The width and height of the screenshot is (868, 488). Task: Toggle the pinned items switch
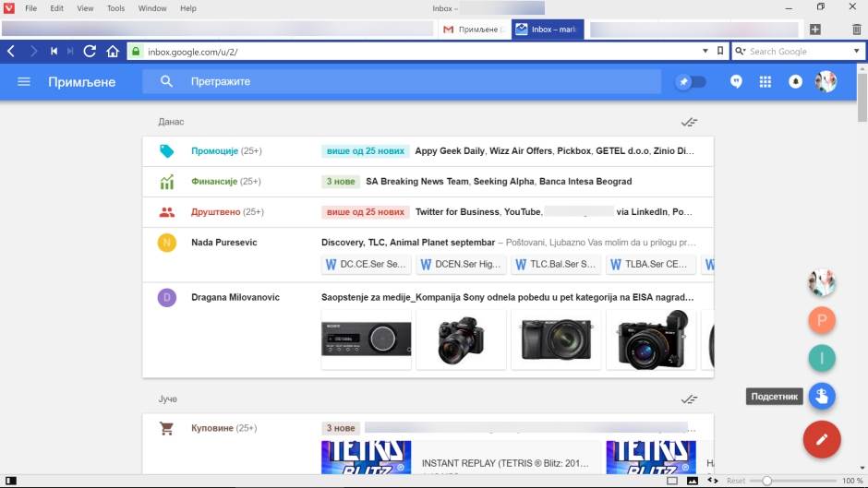pyautogui.click(x=690, y=82)
